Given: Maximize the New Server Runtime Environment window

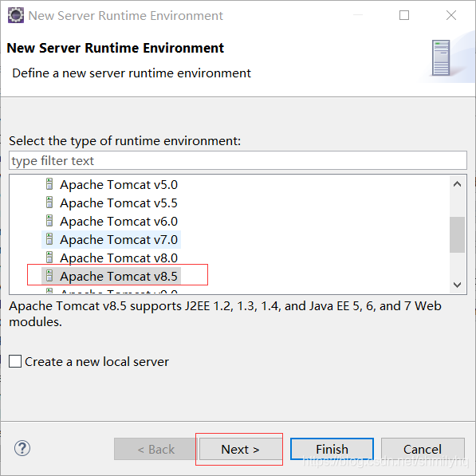Looking at the screenshot, I should click(x=404, y=15).
